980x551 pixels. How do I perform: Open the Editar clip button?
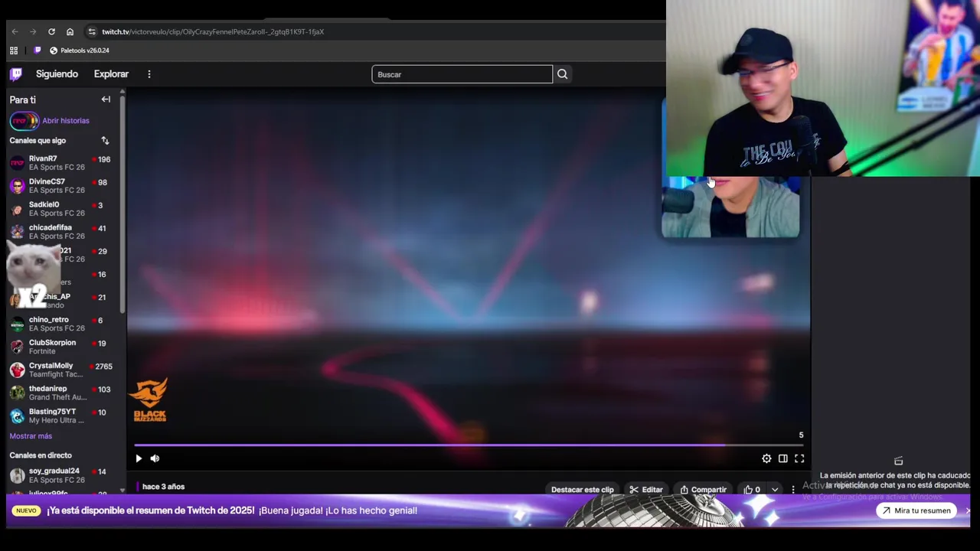[646, 490]
